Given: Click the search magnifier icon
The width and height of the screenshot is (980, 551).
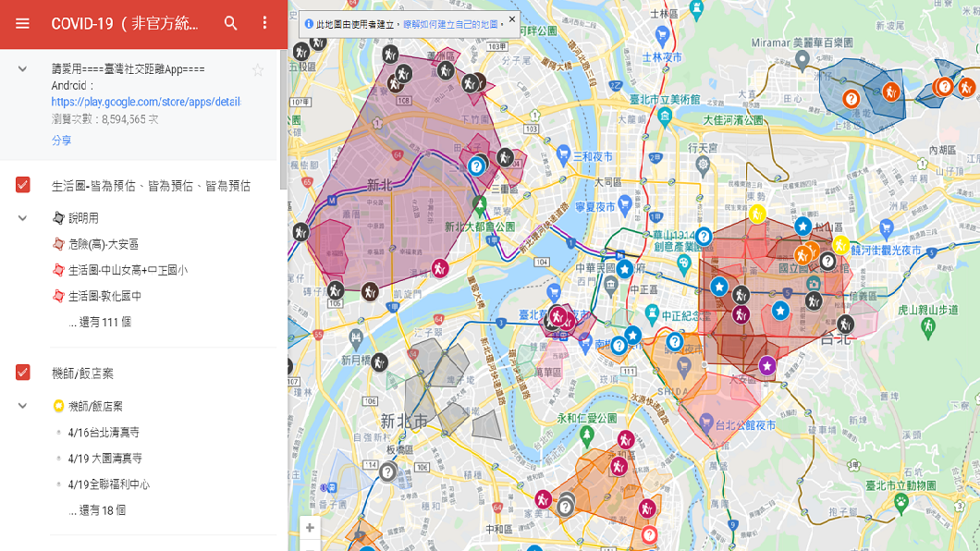Looking at the screenshot, I should point(230,24).
